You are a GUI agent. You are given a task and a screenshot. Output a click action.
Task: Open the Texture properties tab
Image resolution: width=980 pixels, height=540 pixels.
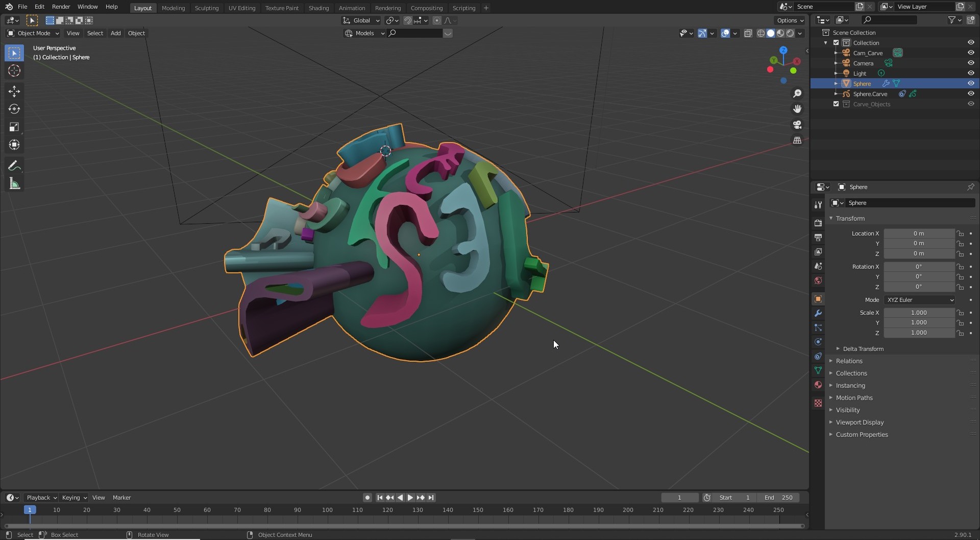[818, 403]
